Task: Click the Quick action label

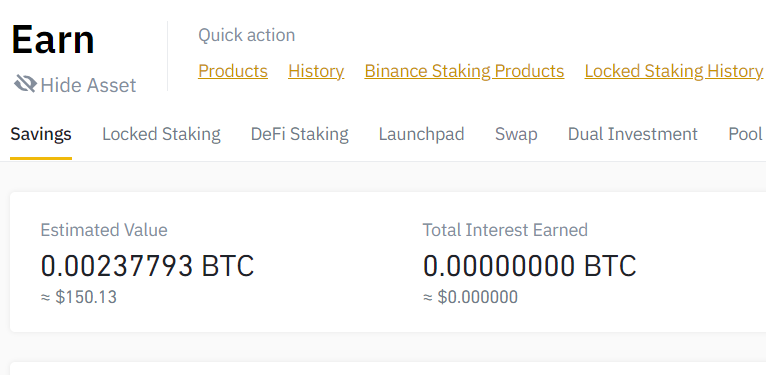Action: [247, 35]
